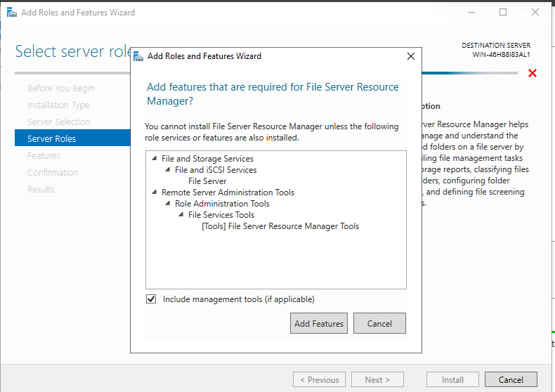Select File and Storage Services text
Screen dimensions: 555x392
click(x=207, y=159)
